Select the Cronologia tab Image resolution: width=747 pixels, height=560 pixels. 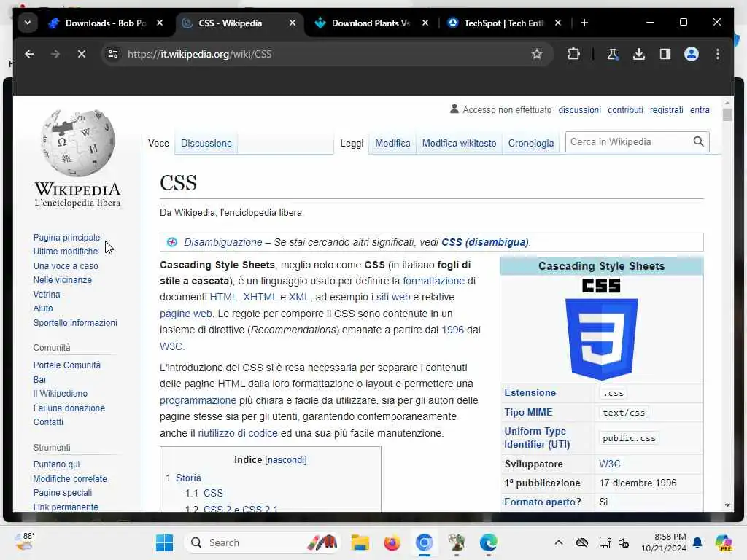pyautogui.click(x=531, y=144)
